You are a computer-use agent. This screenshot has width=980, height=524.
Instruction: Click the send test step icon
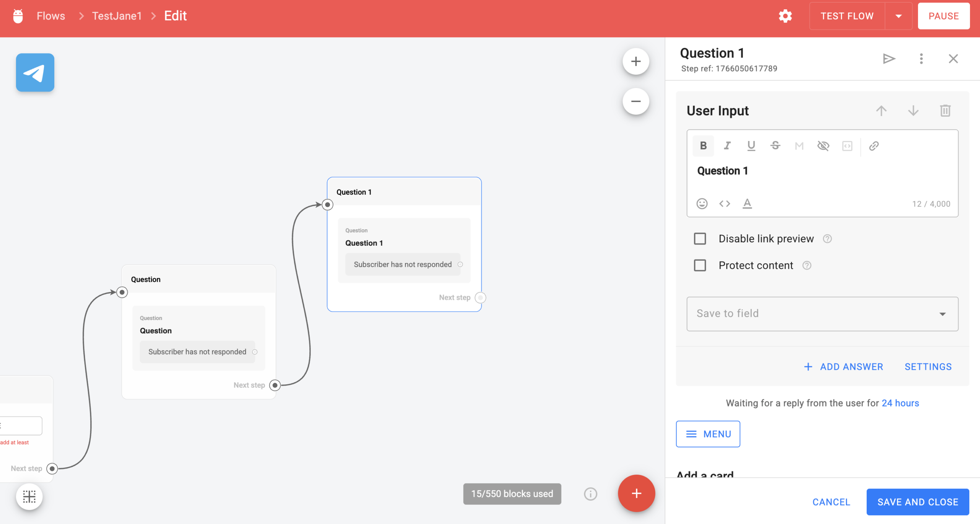pos(889,59)
